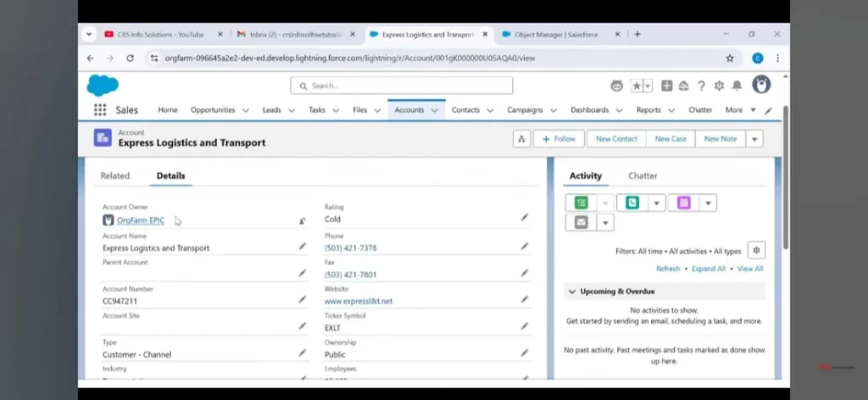The width and height of the screenshot is (868, 400).
Task: Click the Salesforce Help question mark icon
Action: pos(701,86)
